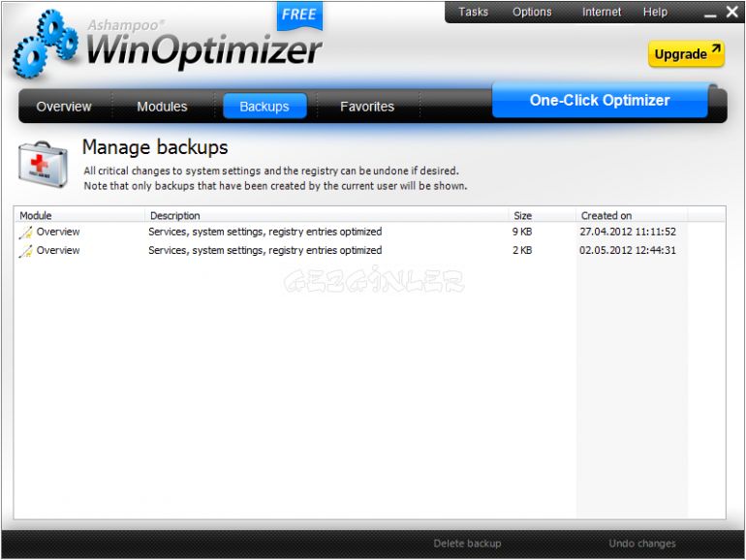Open the Options menu

(x=532, y=12)
